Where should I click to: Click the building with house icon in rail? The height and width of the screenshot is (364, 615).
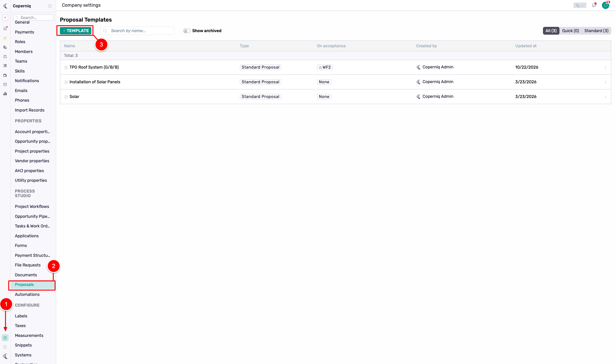point(5,47)
